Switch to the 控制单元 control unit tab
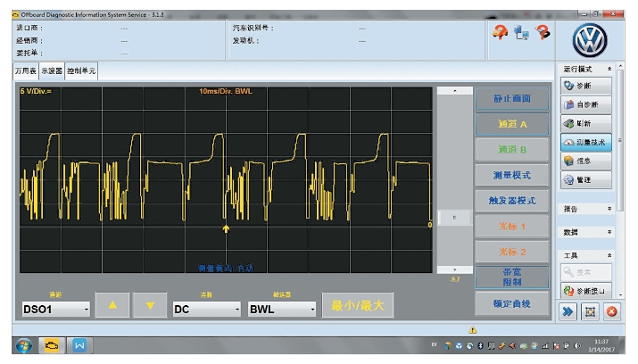Image resolution: width=638 pixels, height=364 pixels. [81, 70]
